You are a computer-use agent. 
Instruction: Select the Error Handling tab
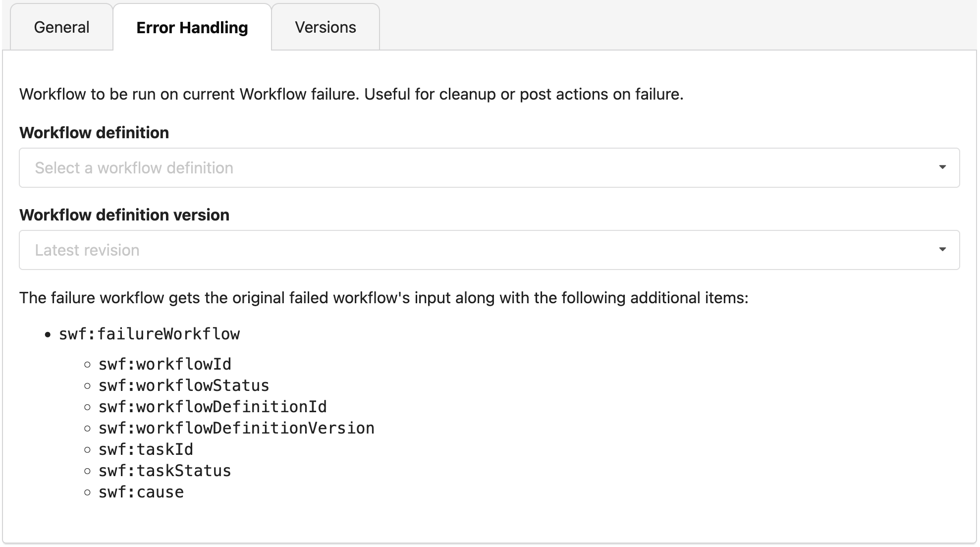192,28
